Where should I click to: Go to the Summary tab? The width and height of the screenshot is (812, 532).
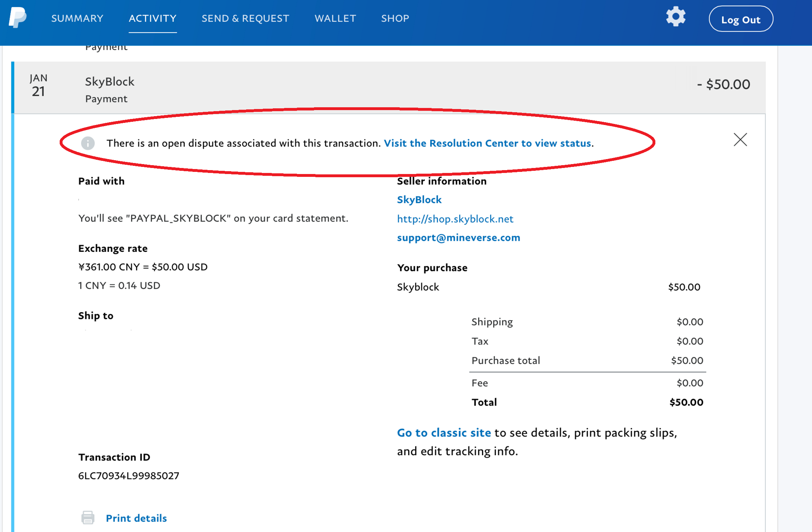[x=77, y=18]
